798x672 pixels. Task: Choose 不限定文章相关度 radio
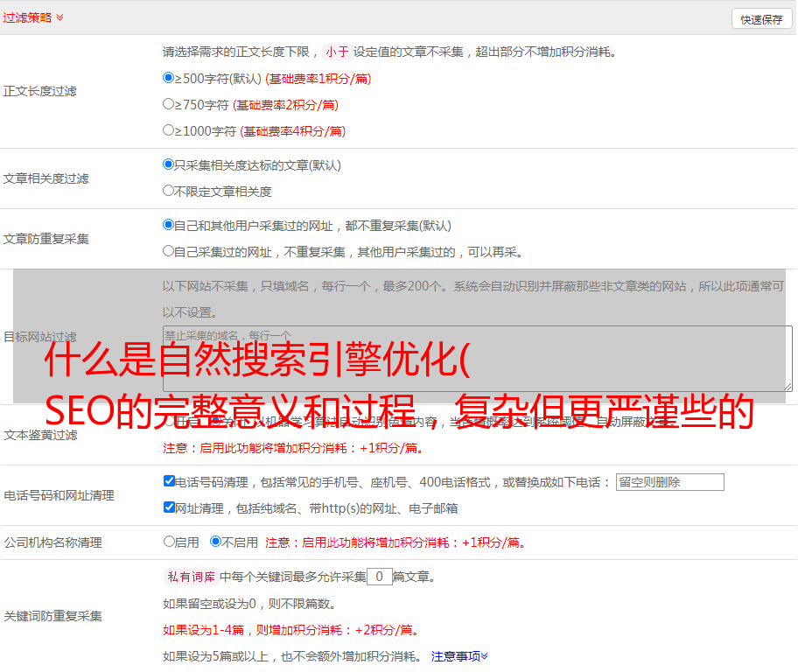(x=168, y=191)
